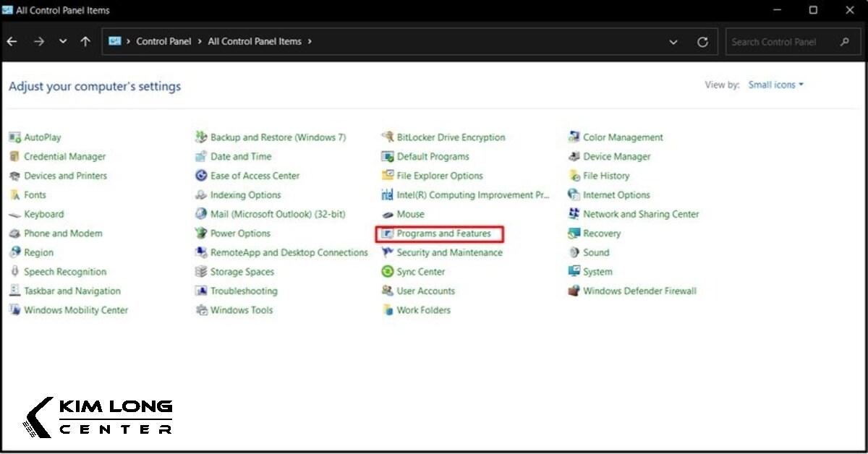Open the User Accounts link
The height and width of the screenshot is (454, 868).
[x=425, y=291]
